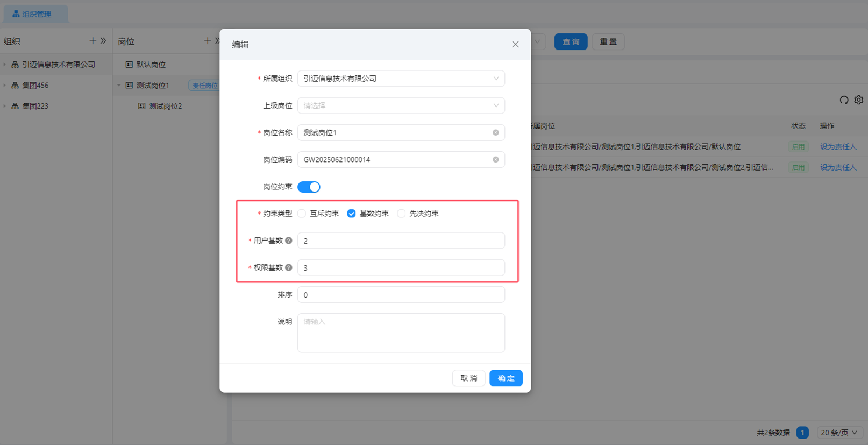
Task: Expand the 引迈信息技术有限公司 tree node
Action: [x=5, y=65]
